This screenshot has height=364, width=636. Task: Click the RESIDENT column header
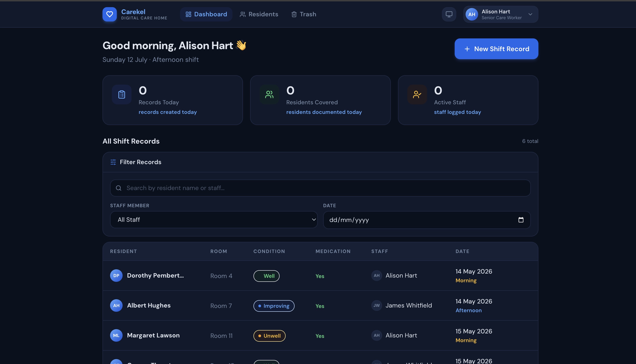[123, 251]
